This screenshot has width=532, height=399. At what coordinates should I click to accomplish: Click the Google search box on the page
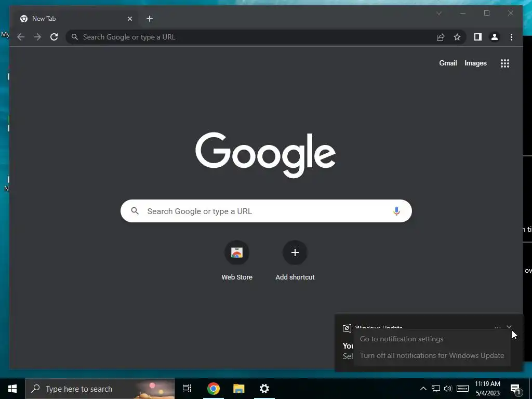(266, 211)
